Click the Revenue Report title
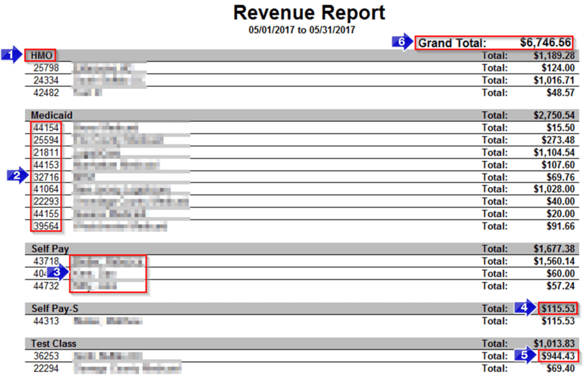Image resolution: width=588 pixels, height=380 pixels. (x=309, y=13)
